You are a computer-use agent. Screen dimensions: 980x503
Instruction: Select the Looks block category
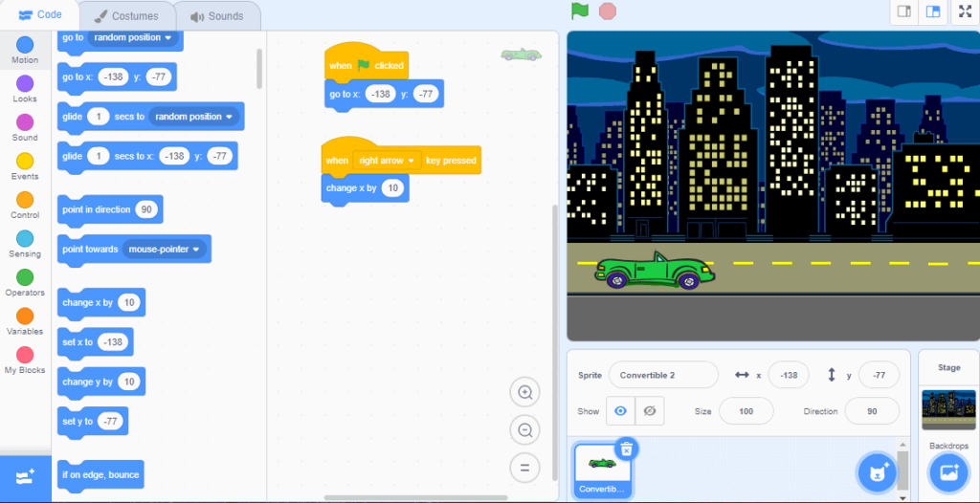point(25,89)
